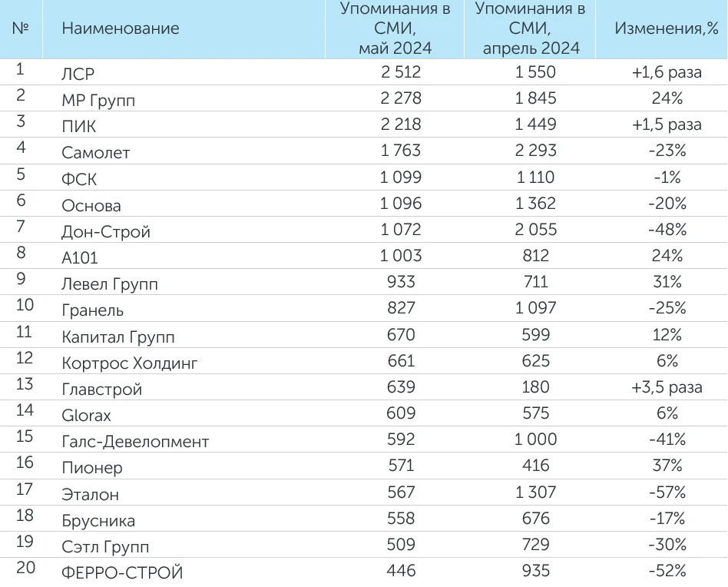Select the МР Групп row name
Viewport: 728px width, 587px height.
click(98, 100)
